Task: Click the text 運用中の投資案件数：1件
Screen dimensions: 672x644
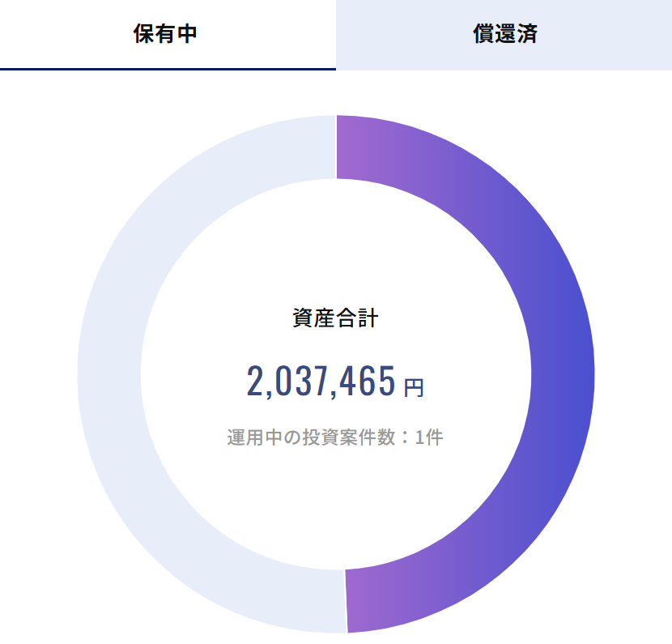Action: coord(335,437)
